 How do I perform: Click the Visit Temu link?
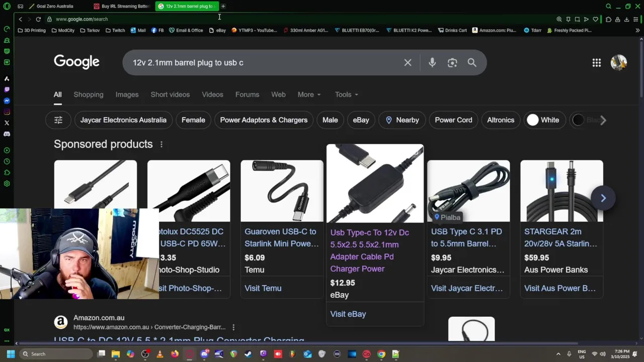click(263, 288)
